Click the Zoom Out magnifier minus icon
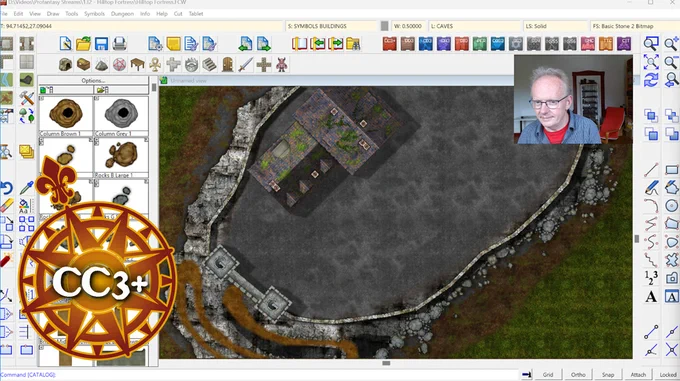This screenshot has height=381, width=680. coord(671,62)
